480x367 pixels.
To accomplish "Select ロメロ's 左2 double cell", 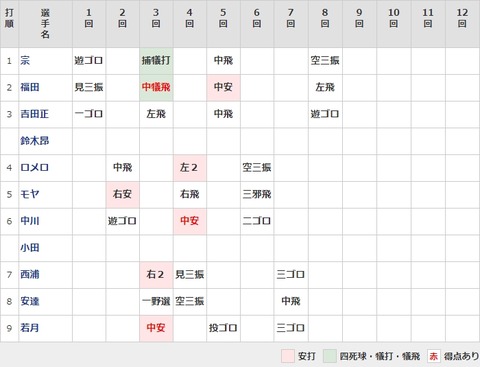I will pyautogui.click(x=189, y=167).
